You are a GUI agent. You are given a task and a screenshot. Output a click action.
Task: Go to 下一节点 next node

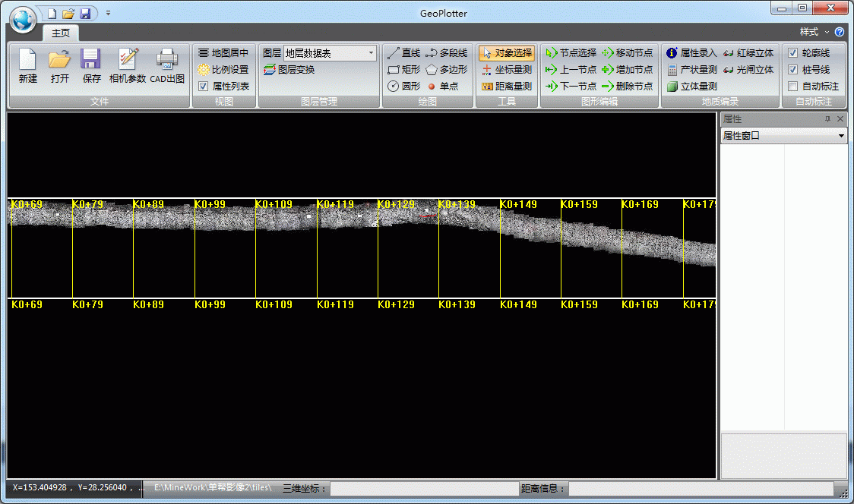tap(571, 86)
